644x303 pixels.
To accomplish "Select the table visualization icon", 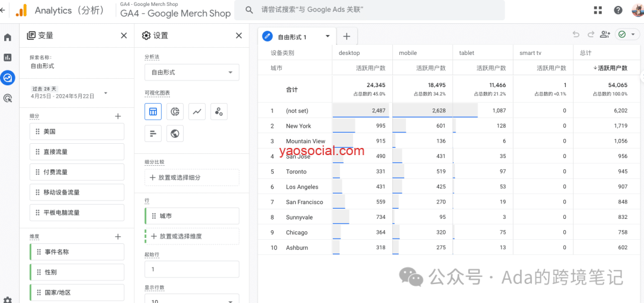I will (153, 112).
